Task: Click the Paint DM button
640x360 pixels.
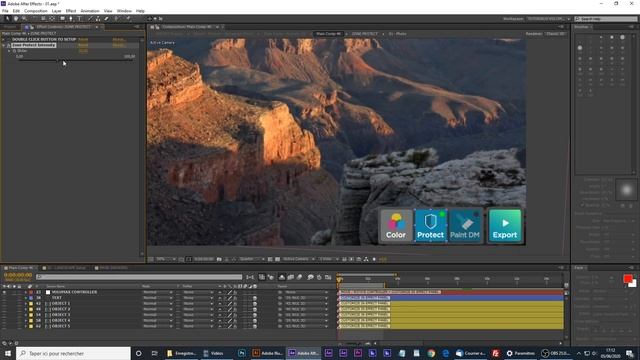Action: [465, 226]
